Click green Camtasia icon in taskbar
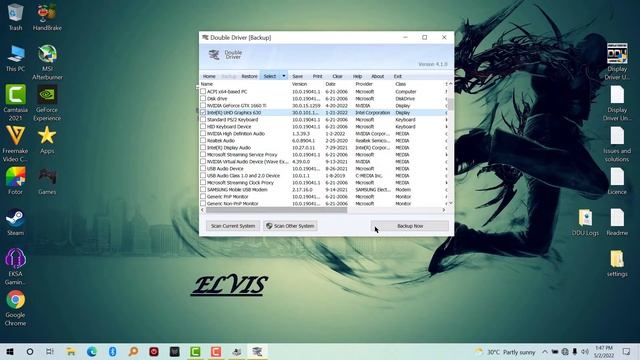The width and height of the screenshot is (640, 360). click(x=195, y=351)
